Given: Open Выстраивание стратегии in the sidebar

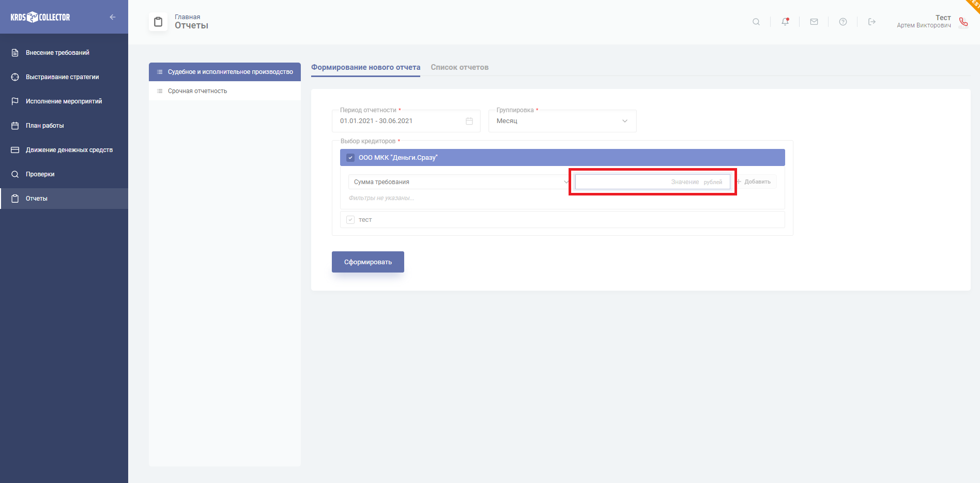Looking at the screenshot, I should click(x=64, y=77).
